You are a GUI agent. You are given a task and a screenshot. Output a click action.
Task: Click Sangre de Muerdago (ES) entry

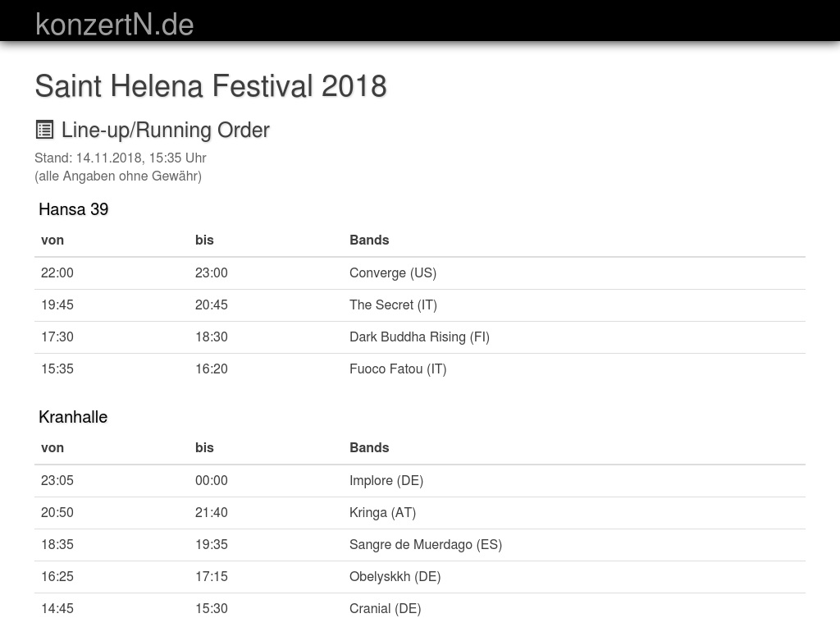click(425, 544)
